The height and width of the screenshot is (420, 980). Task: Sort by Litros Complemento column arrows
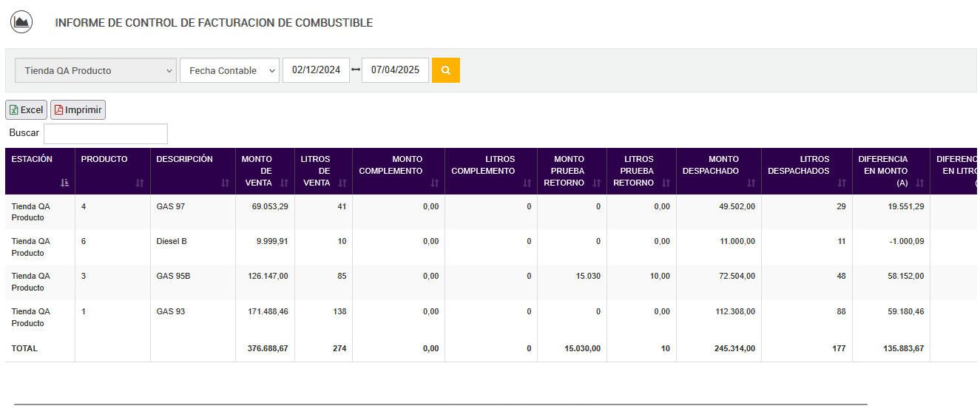pyautogui.click(x=527, y=183)
